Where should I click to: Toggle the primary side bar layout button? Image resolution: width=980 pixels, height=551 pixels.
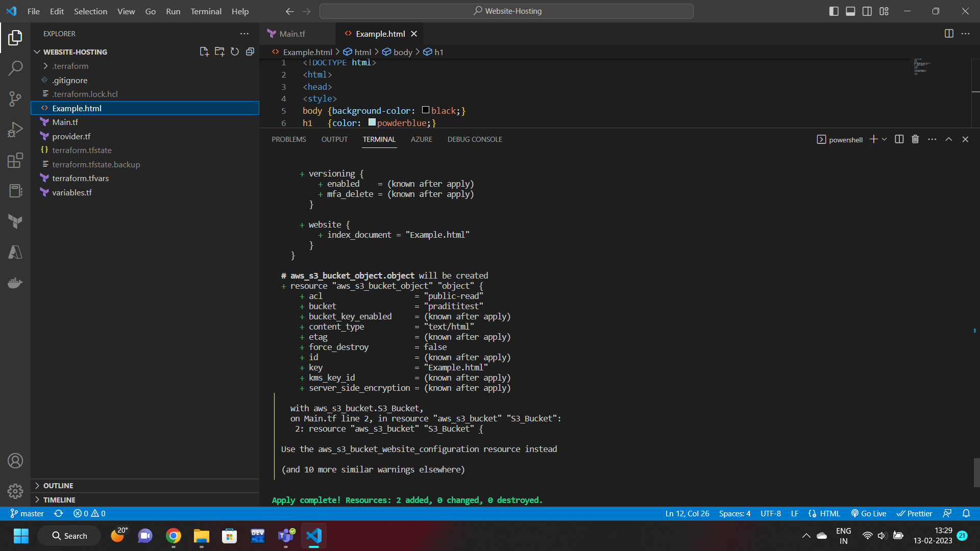coord(834,11)
